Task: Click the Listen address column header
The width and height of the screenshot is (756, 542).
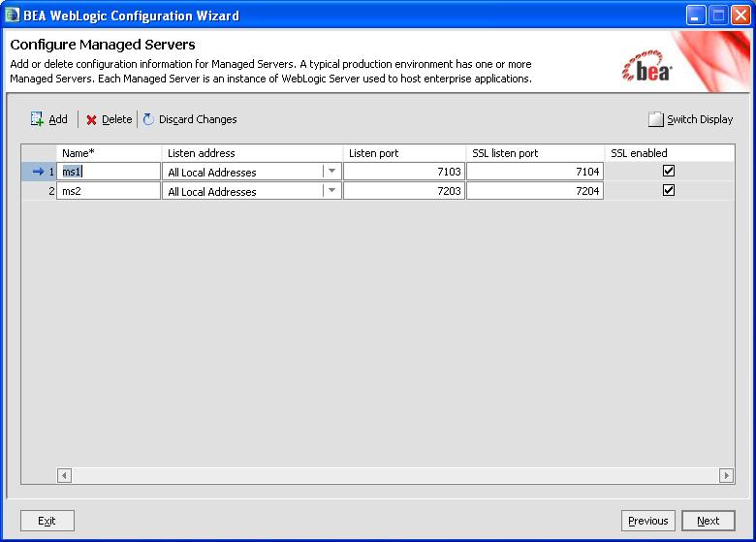Action: 252,153
